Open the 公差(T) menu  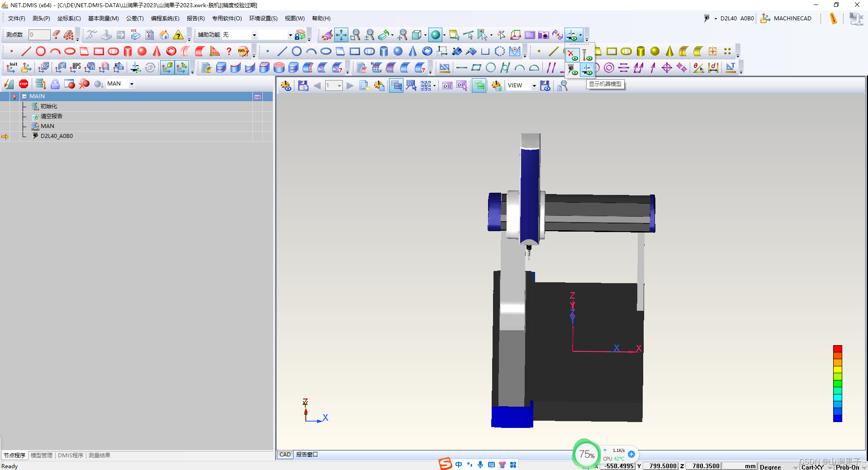135,19
